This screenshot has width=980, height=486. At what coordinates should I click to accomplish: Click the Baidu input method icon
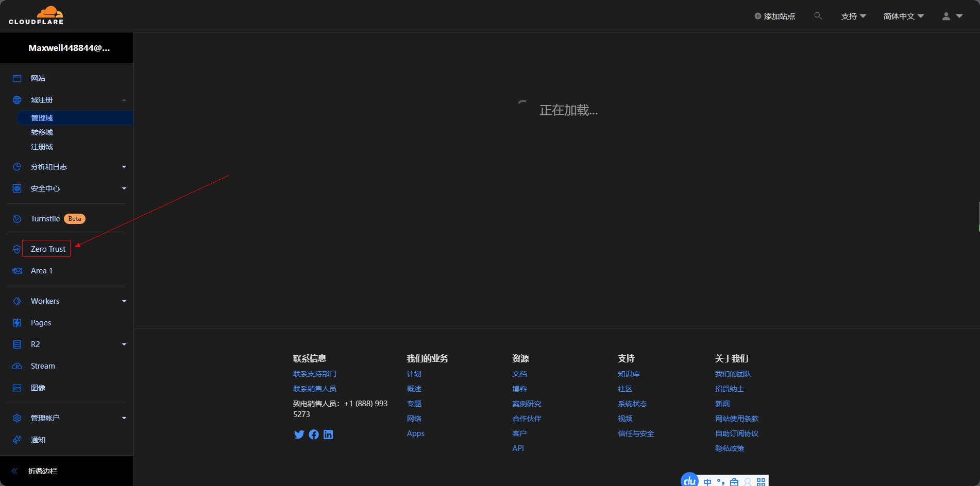click(x=690, y=481)
